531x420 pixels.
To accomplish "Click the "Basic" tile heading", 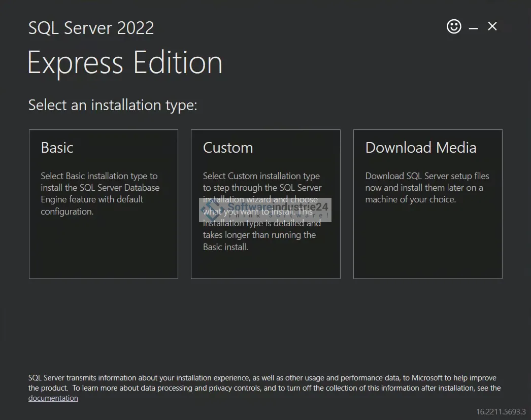I will click(57, 148).
